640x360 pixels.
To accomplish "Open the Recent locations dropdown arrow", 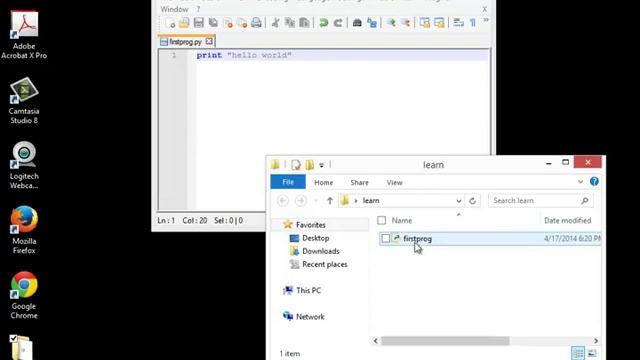I will tap(316, 201).
